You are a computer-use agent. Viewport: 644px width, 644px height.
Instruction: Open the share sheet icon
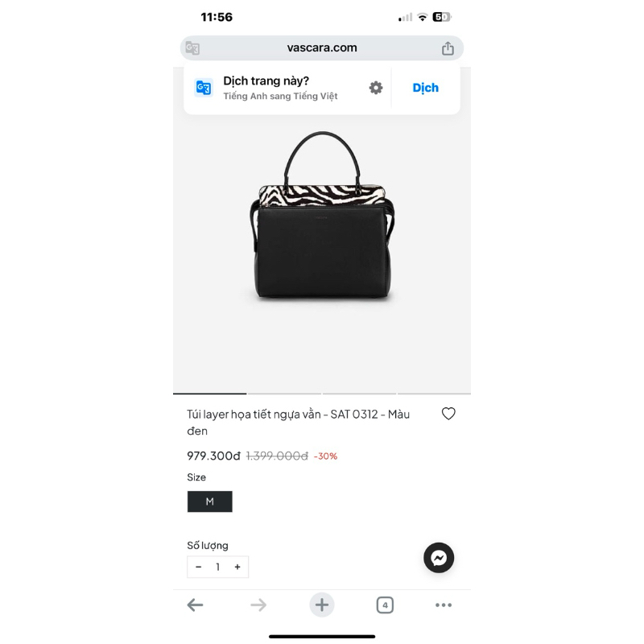pyautogui.click(x=448, y=48)
